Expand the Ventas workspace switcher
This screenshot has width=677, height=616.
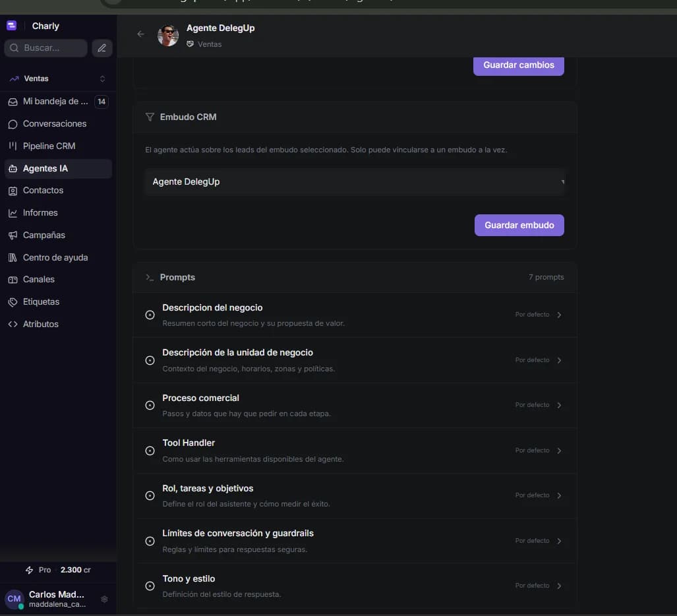[102, 78]
